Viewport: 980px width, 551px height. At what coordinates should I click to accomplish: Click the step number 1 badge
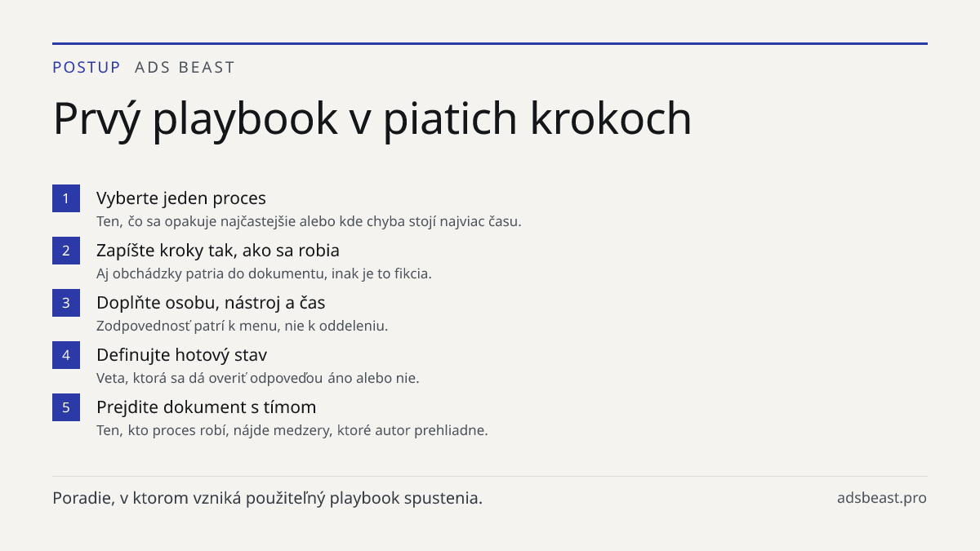point(66,198)
